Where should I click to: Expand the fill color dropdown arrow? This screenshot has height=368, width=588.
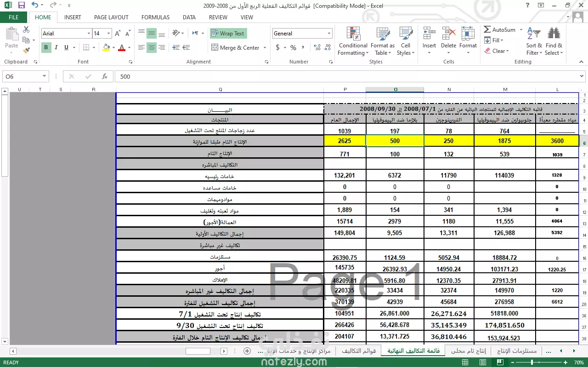113,47
